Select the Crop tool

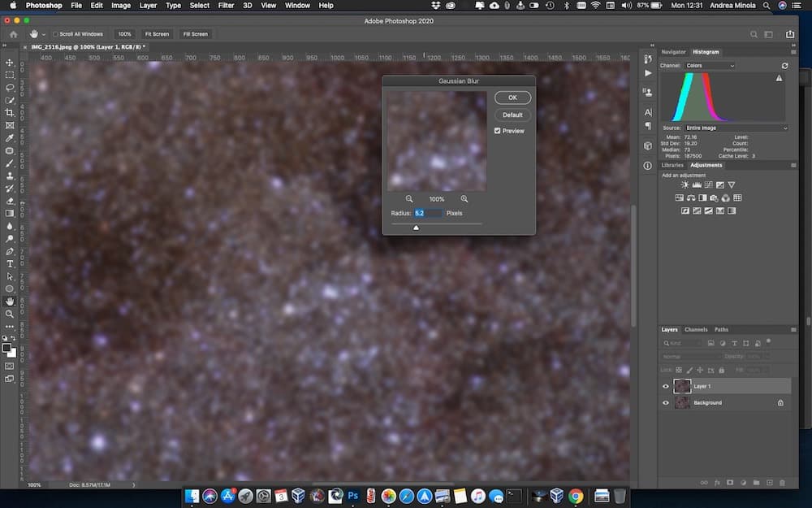(x=10, y=113)
